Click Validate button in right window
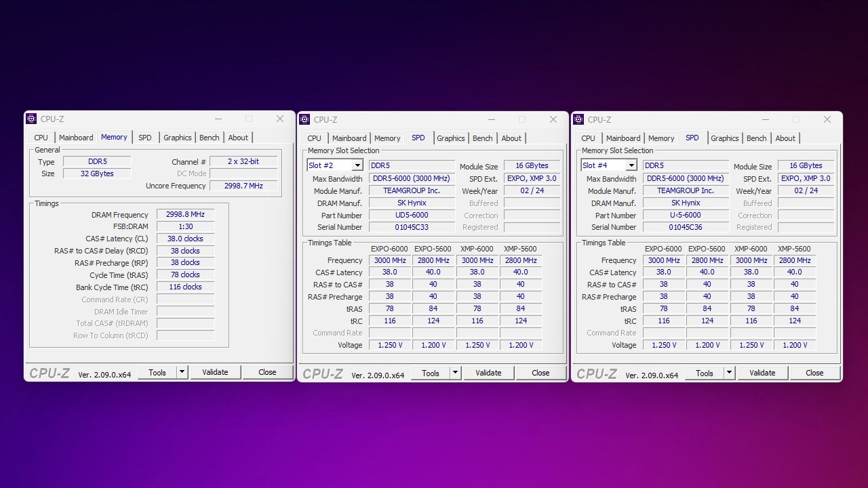 (762, 373)
